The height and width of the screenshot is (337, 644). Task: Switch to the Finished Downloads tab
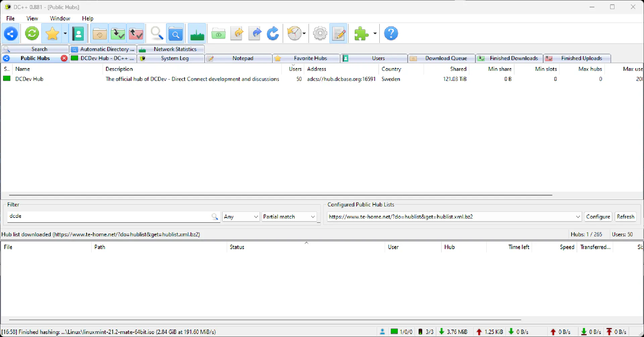click(x=509, y=58)
